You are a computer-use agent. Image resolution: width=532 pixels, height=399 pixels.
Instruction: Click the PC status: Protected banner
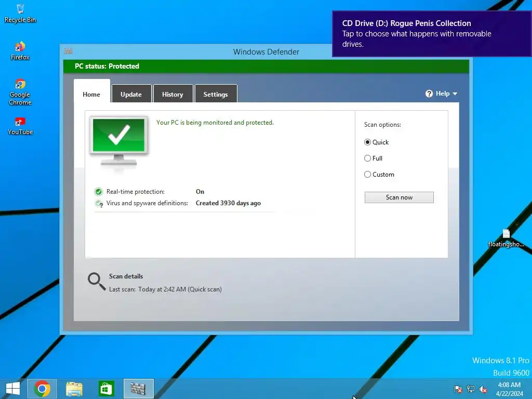pos(266,66)
